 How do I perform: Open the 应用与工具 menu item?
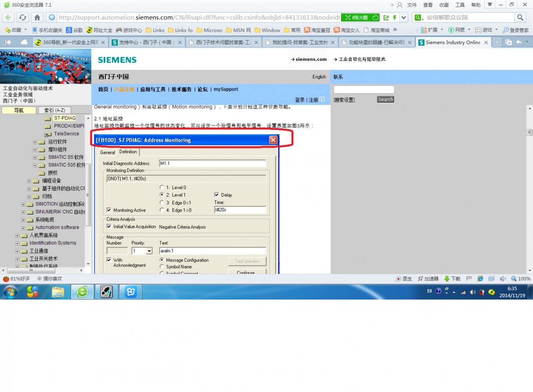coord(153,89)
